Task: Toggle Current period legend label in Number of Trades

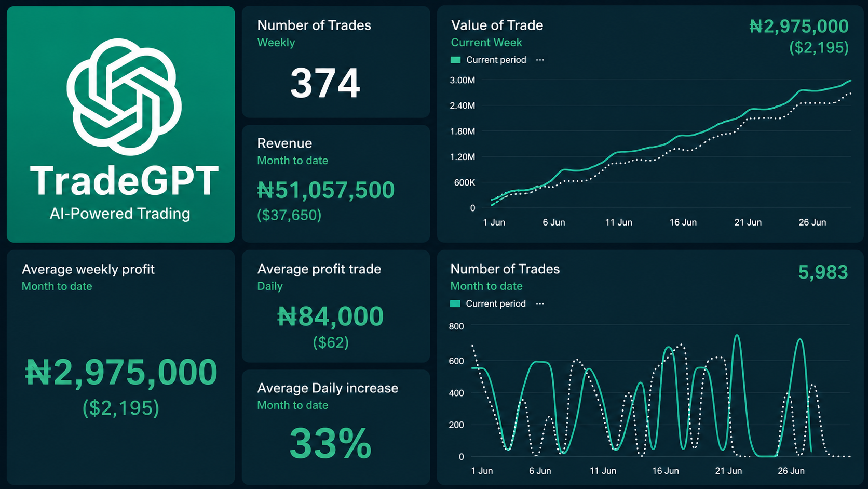Action: pos(496,303)
